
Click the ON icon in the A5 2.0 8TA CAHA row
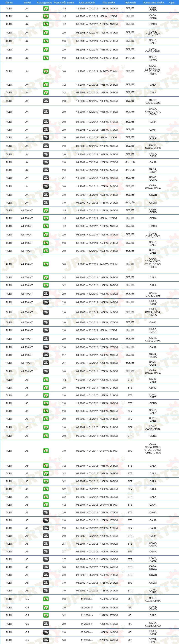(46, 536)
